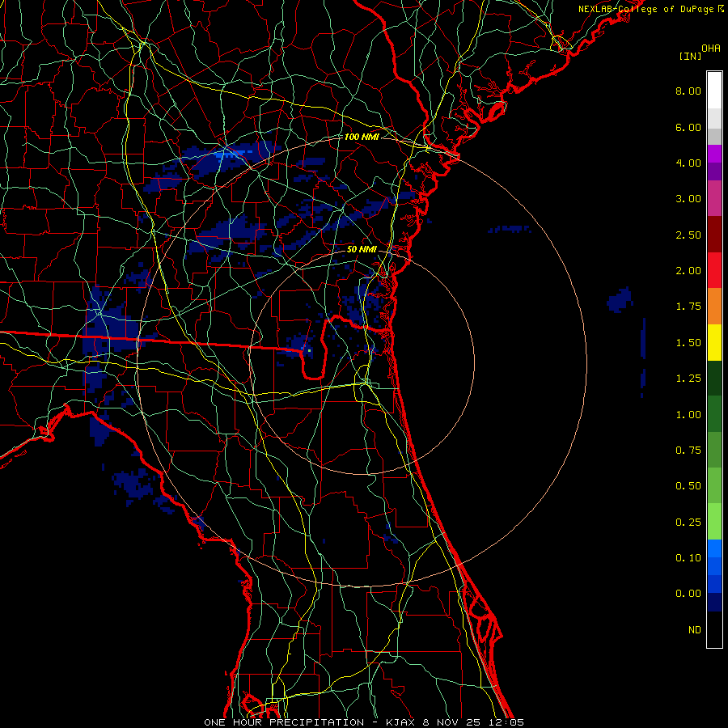Pick the yellow swatch in the legend

point(714,343)
